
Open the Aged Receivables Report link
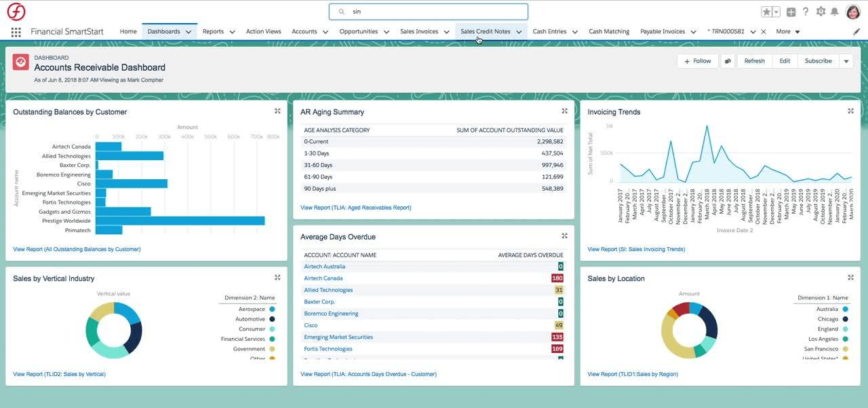355,208
